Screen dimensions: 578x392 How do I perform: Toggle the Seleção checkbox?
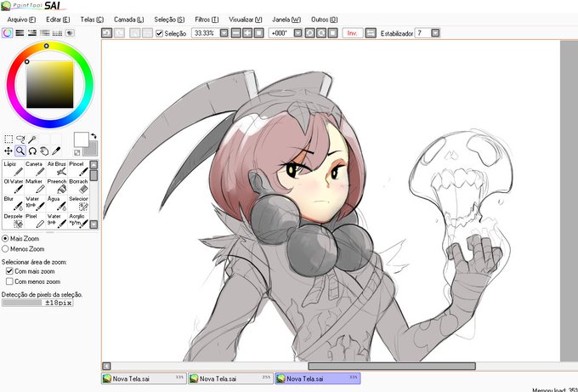pos(159,33)
